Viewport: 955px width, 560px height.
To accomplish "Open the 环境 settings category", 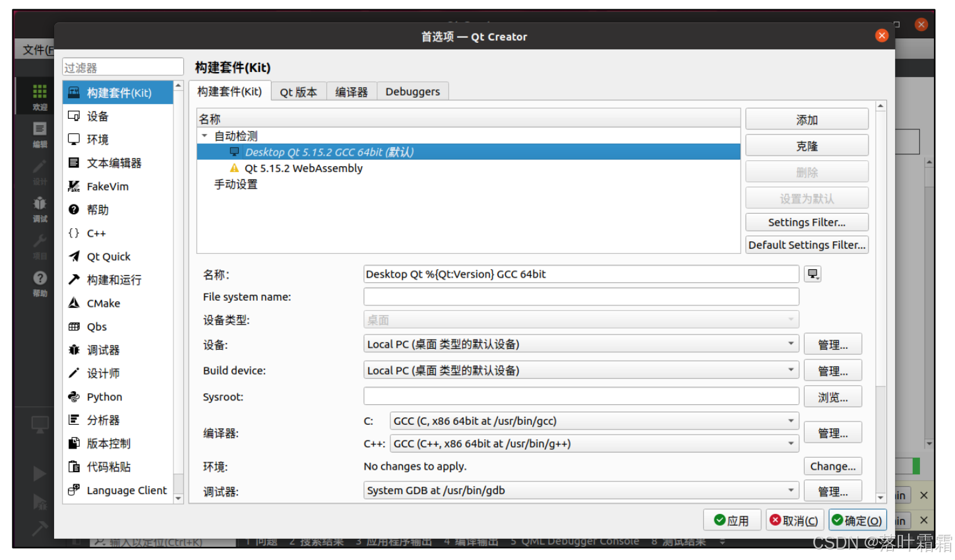I will tap(118, 139).
